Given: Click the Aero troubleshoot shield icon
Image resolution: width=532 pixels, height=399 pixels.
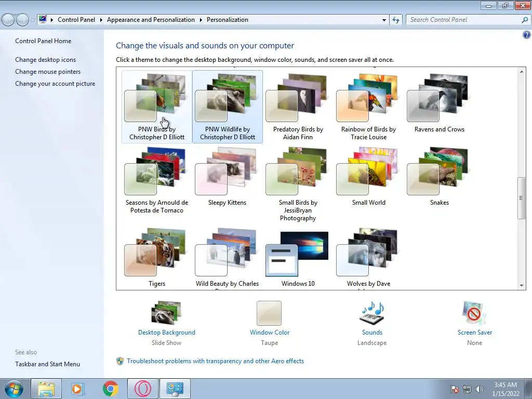Looking at the screenshot, I should [120, 361].
